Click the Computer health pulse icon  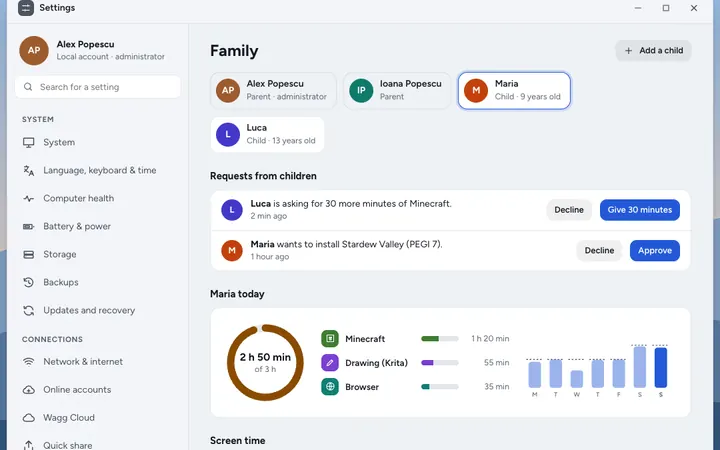28,198
